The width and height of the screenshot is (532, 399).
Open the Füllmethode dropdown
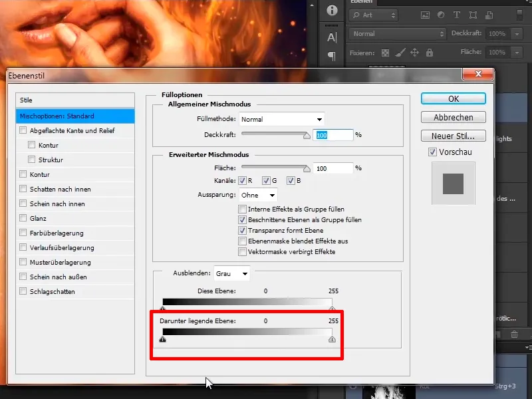click(x=281, y=120)
